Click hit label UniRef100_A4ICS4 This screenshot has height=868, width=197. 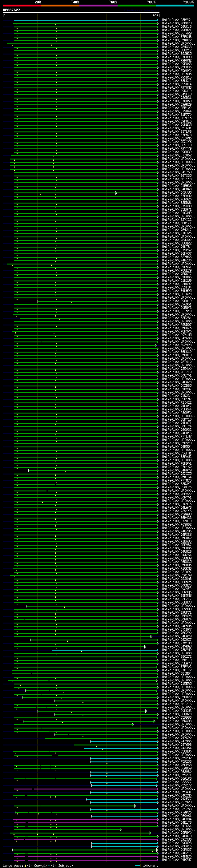pyautogui.click(x=176, y=826)
